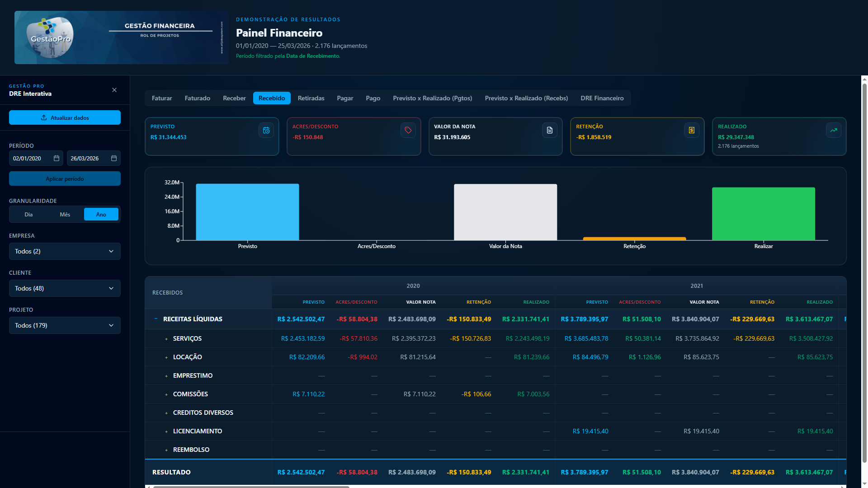Click the document icon in Valor da Nota card
The width and height of the screenshot is (868, 488).
550,130
